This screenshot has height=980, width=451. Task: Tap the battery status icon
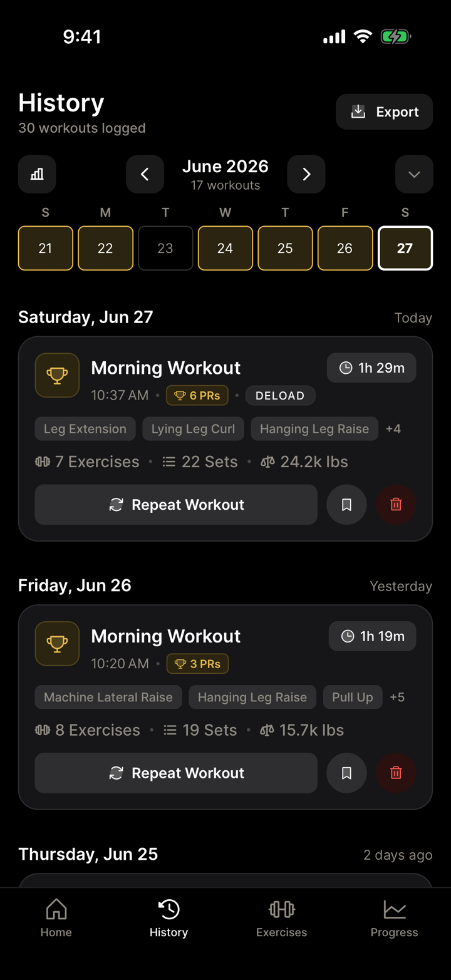(396, 37)
